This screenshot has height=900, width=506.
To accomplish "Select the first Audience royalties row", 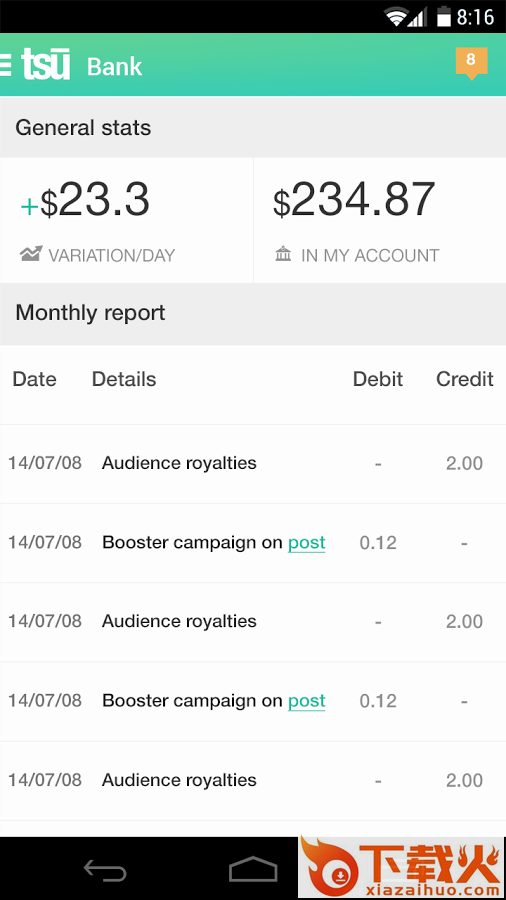I will click(253, 464).
